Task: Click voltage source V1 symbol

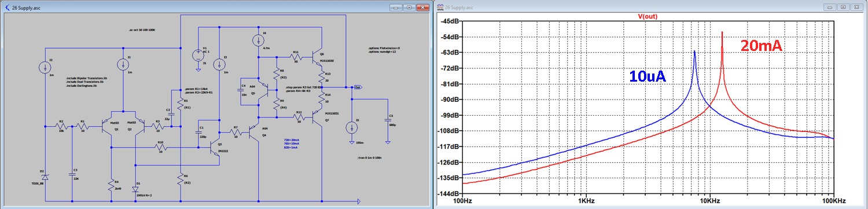Action: (x=198, y=56)
